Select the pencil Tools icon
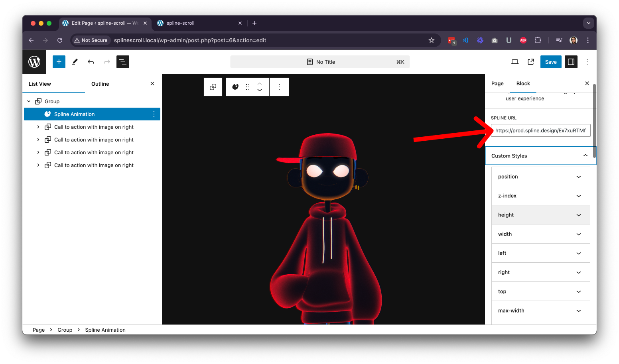Screen dimensions: 619x364 [75, 62]
